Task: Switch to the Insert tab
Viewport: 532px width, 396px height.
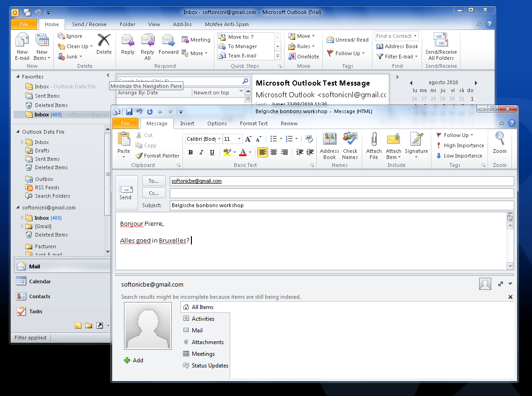Action: 187,124
